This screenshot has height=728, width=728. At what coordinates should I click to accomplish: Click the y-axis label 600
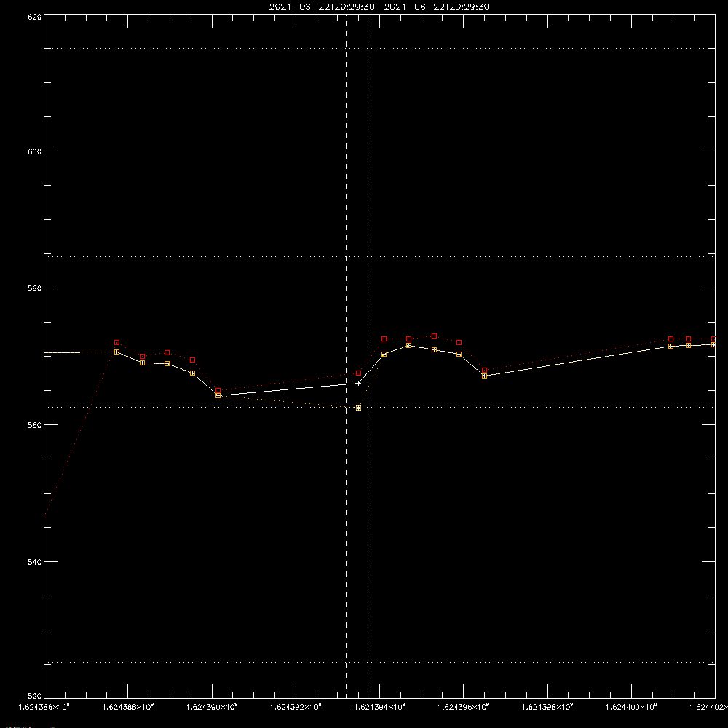coord(35,151)
